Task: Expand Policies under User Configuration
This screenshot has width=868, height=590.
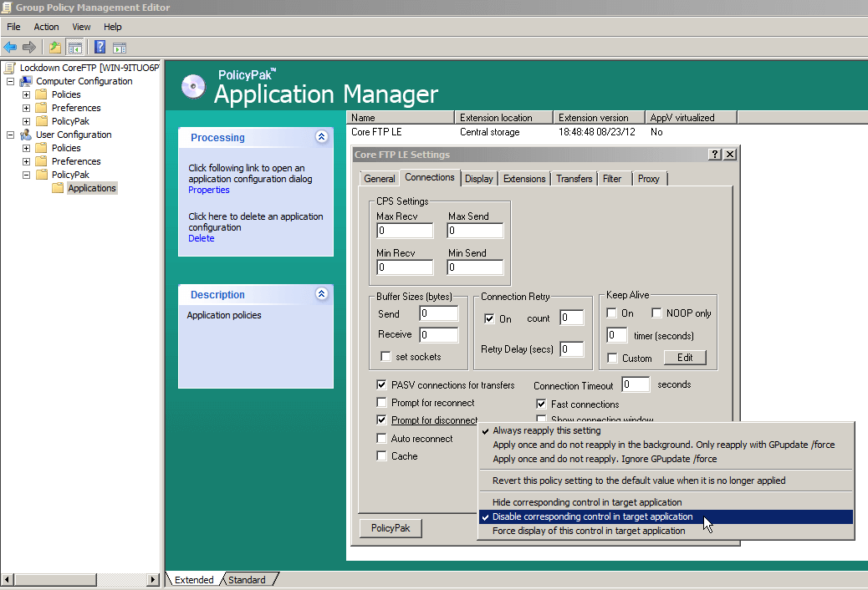Action: (26, 148)
